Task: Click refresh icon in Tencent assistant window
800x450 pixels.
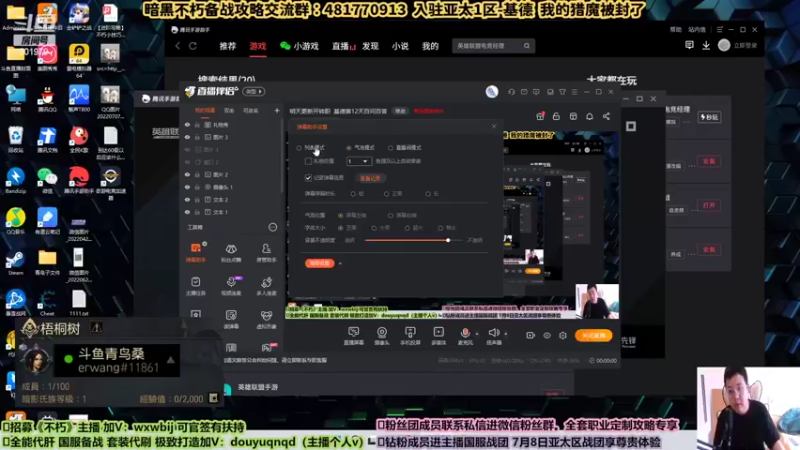Action: click(193, 46)
